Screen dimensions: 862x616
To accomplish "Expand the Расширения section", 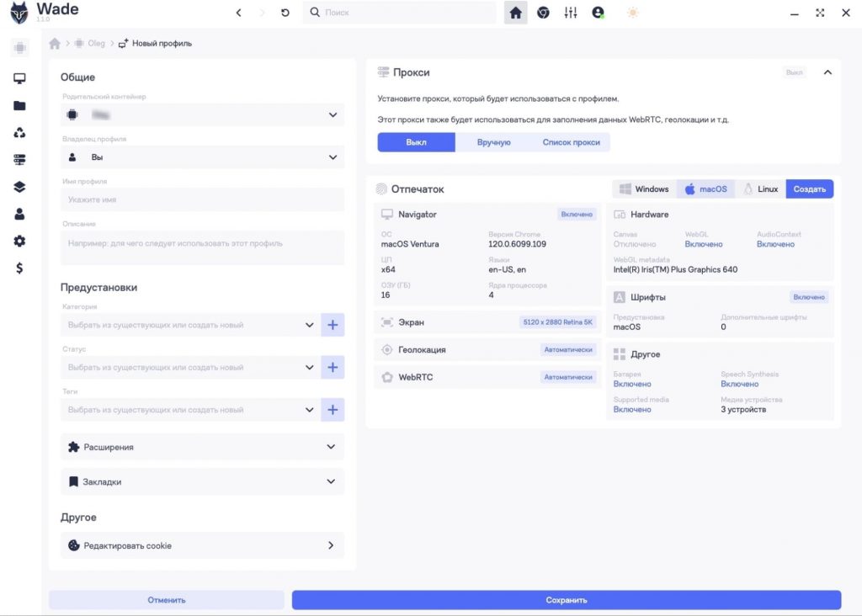I will tap(202, 448).
